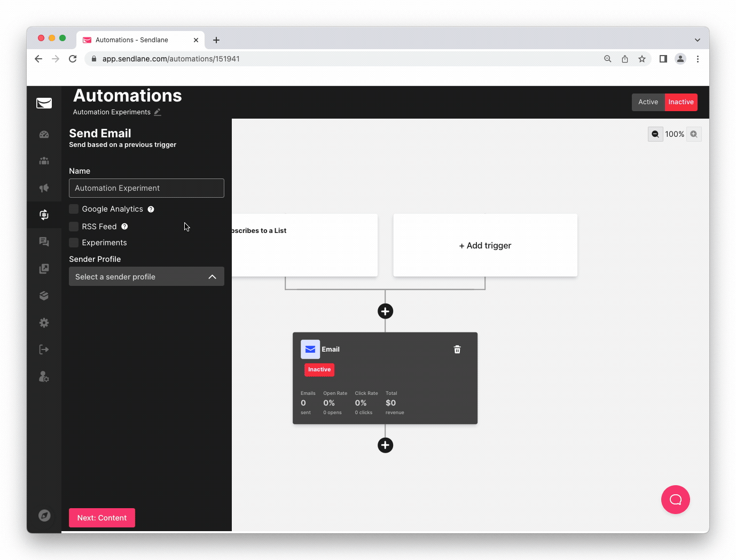Click the Emails 0 sent stat

(308, 403)
